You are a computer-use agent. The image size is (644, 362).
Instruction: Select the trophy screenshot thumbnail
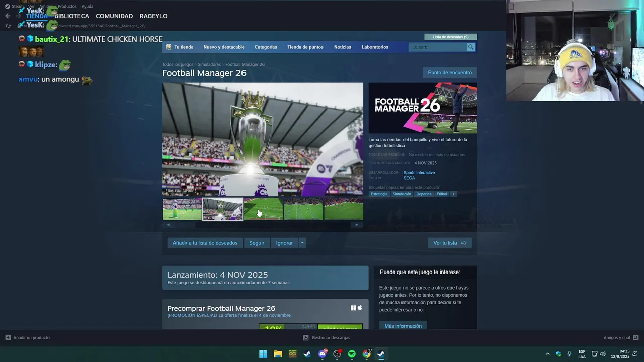[x=222, y=209]
